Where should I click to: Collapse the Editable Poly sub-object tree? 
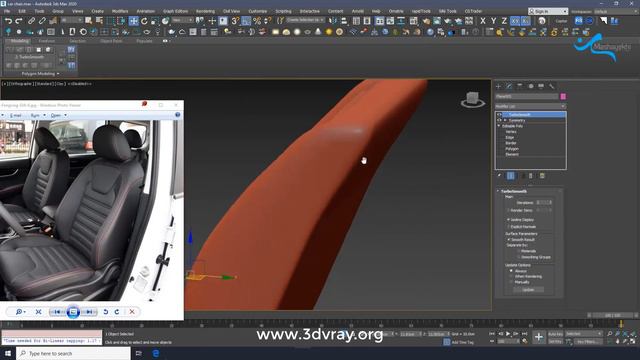[499, 126]
